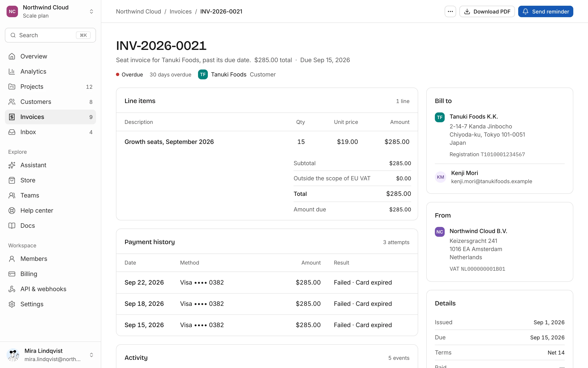Viewport: 588px width, 368px height.
Task: Click the ⌘K shortcut badge
Action: coord(83,35)
